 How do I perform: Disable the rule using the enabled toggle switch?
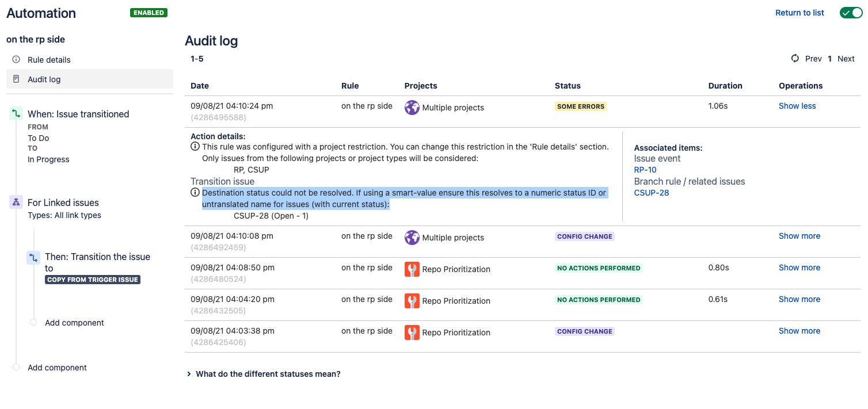851,12
